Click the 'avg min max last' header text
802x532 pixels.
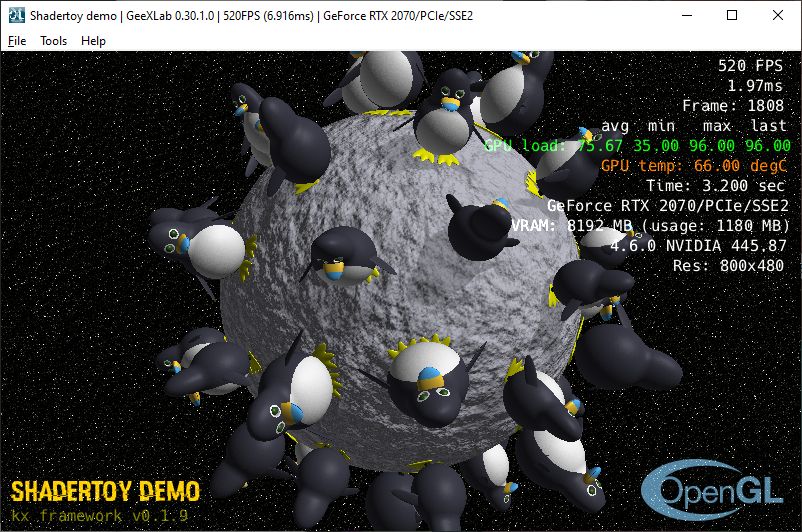[694, 125]
